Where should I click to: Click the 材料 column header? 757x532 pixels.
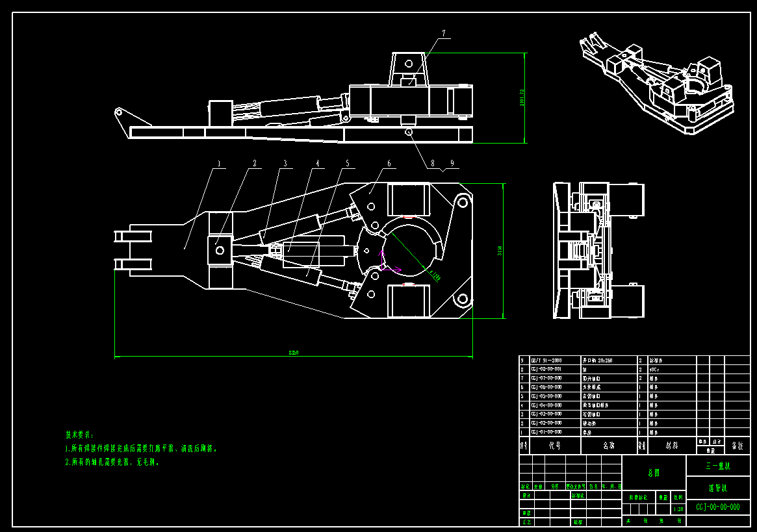pos(672,446)
